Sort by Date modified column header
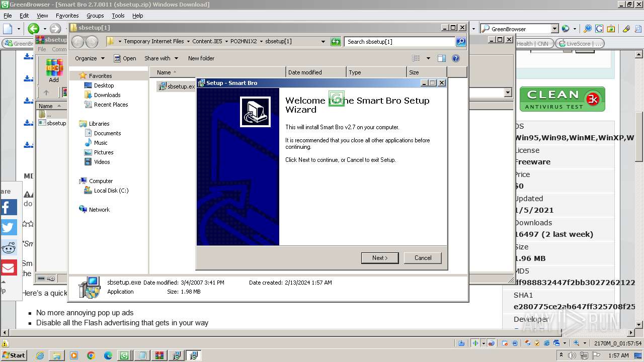644x362 pixels. tap(316, 72)
